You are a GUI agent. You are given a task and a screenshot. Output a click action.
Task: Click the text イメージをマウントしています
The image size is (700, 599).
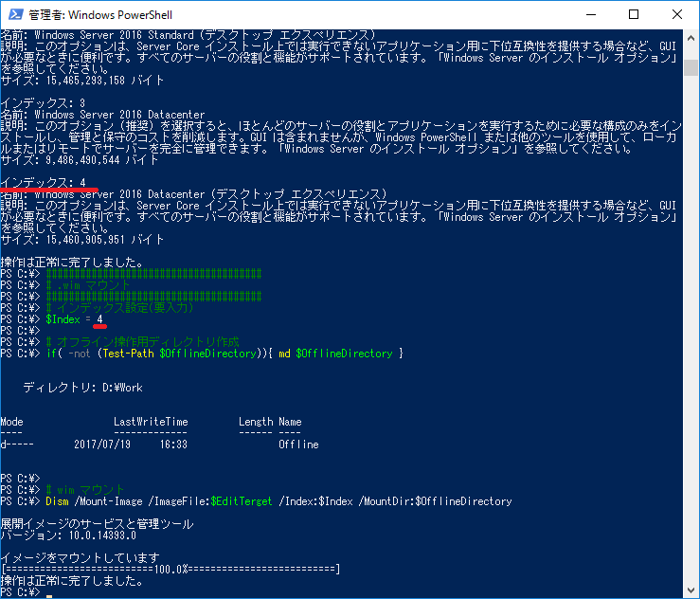pyautogui.click(x=80, y=558)
